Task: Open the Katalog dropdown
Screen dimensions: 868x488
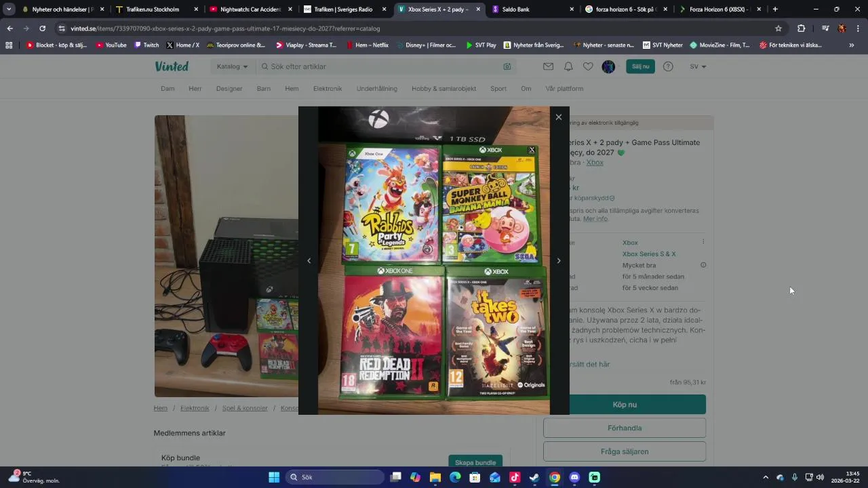Action: (x=232, y=66)
